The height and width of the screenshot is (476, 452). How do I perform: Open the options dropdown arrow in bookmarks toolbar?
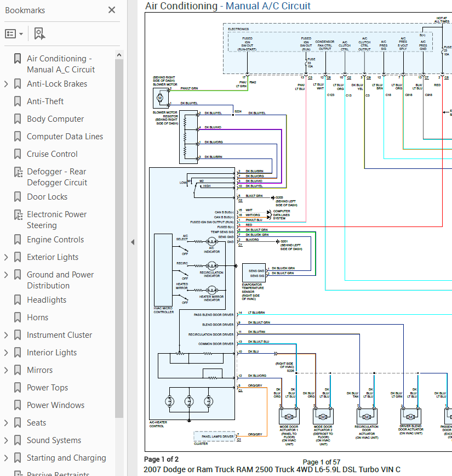coord(21,33)
